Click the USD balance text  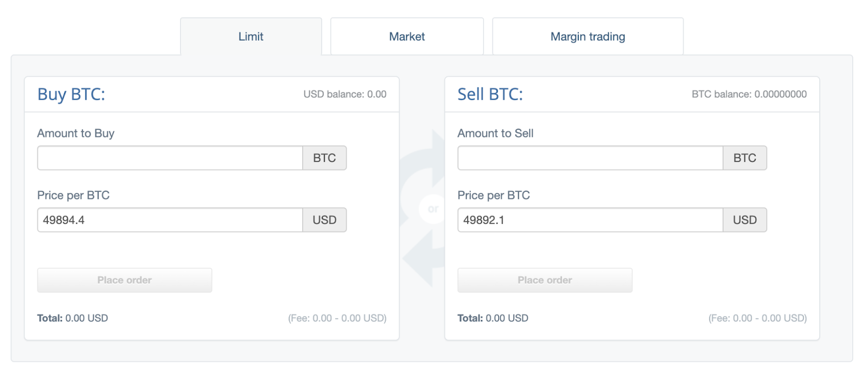345,94
